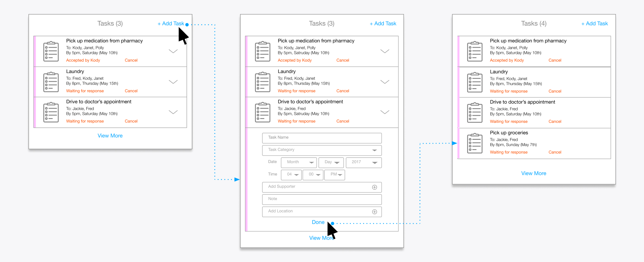Click Add Task in the left Tasks panel
Viewport: 644px width, 262px height.
click(x=171, y=23)
